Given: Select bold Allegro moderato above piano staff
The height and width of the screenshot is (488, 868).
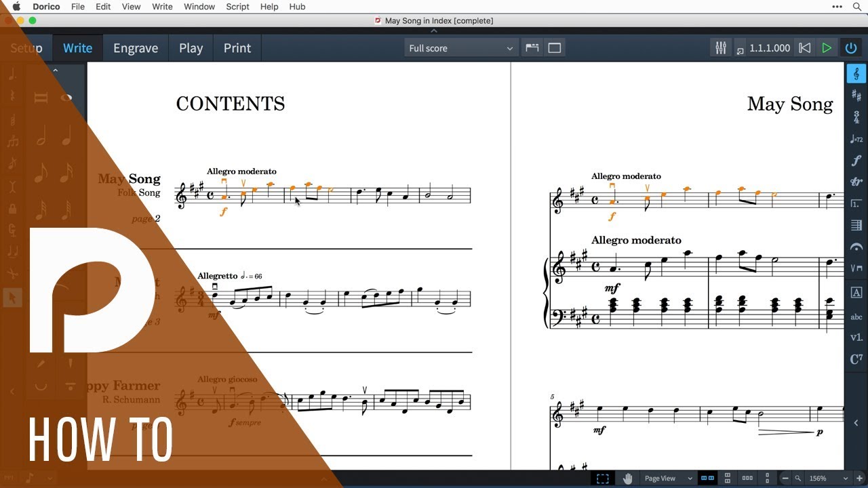Looking at the screenshot, I should tap(636, 240).
